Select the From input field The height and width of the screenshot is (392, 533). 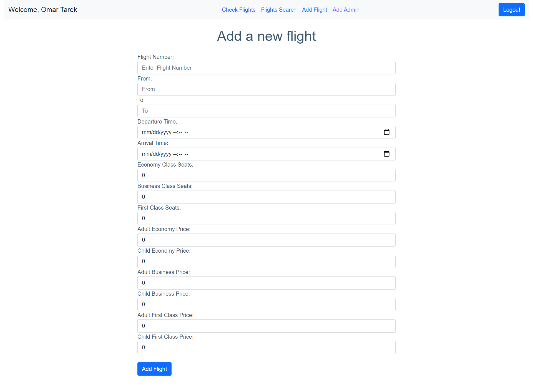tap(266, 89)
